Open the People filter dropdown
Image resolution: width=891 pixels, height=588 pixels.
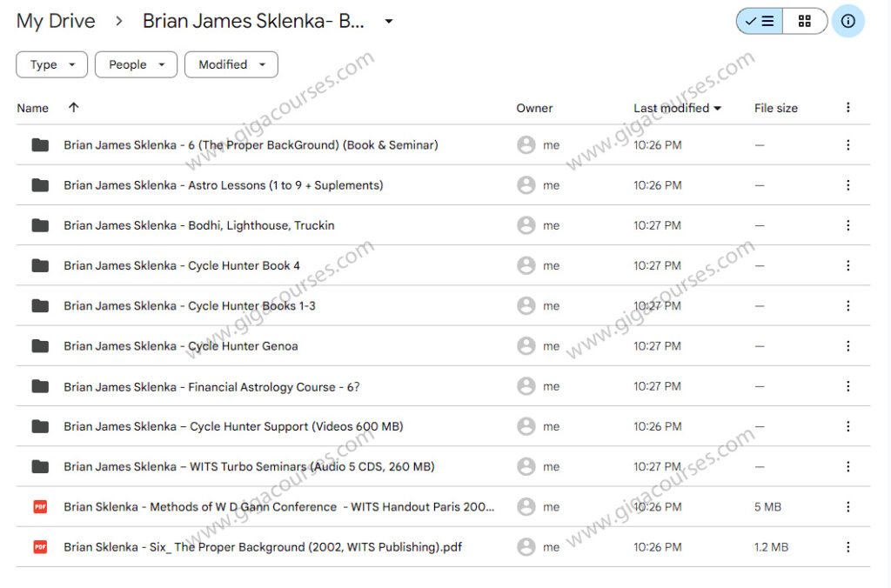click(136, 64)
